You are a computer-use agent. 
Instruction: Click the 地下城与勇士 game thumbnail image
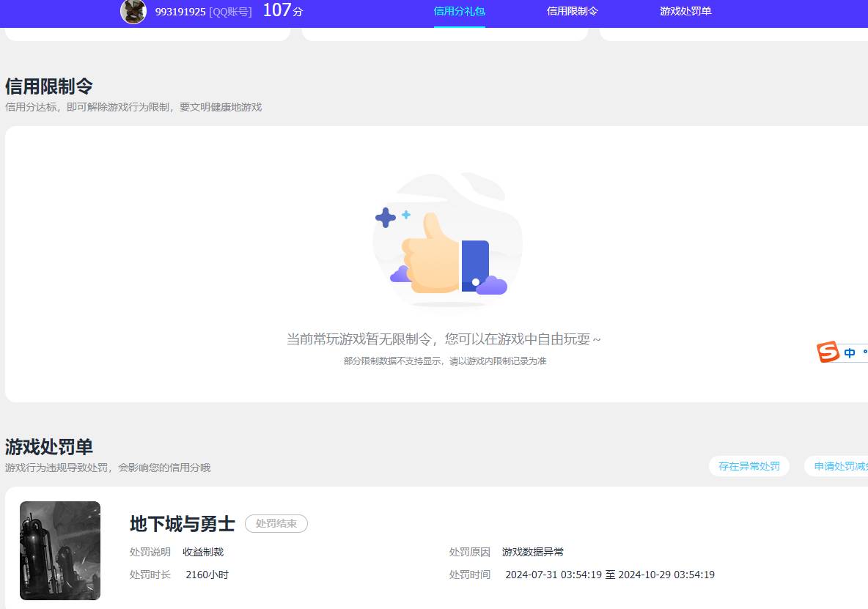[60, 550]
